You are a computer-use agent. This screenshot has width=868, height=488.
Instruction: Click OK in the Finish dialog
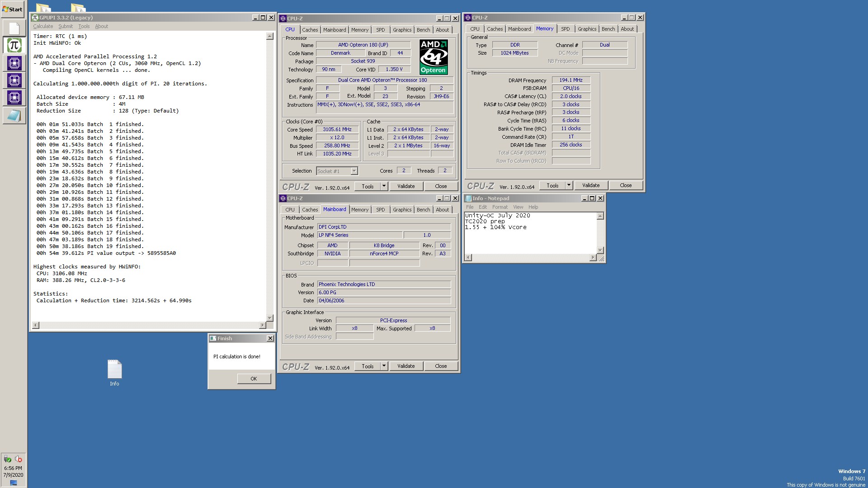(x=254, y=379)
